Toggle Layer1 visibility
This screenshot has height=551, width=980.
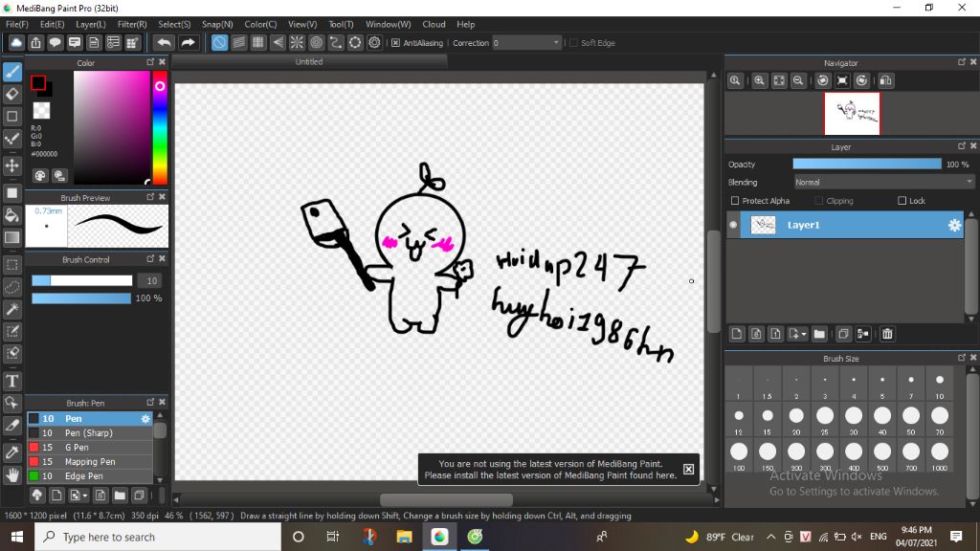[733, 225]
